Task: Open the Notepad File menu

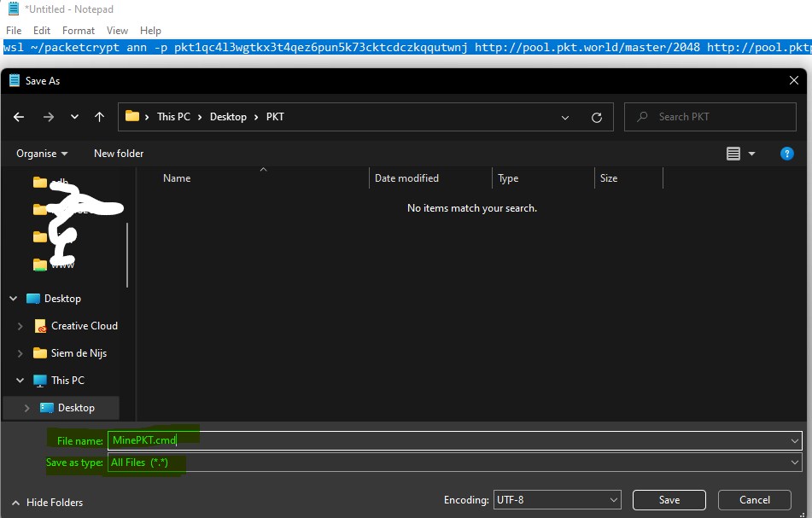Action: click(14, 31)
